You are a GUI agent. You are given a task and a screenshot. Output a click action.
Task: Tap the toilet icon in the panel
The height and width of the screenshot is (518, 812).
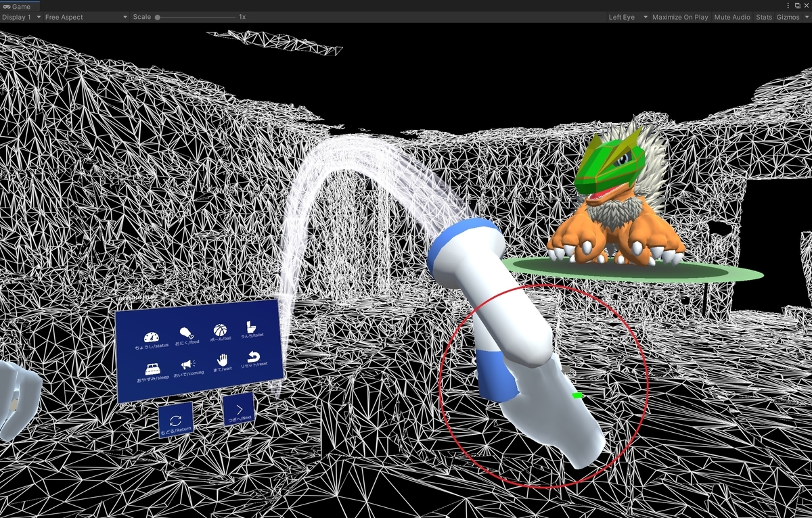click(251, 326)
